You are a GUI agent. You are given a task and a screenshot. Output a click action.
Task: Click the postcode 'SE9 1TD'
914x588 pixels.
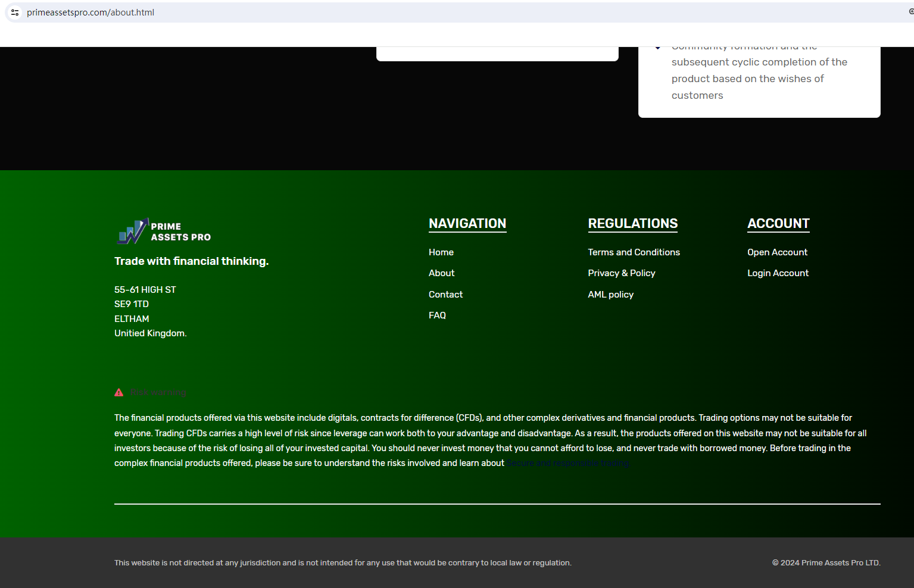[x=132, y=304]
